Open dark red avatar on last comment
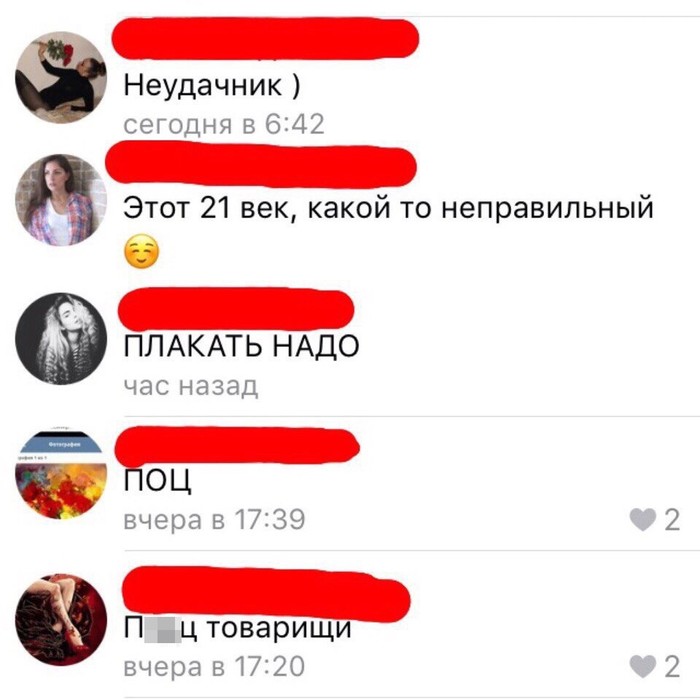This screenshot has width=700, height=700. [61, 620]
